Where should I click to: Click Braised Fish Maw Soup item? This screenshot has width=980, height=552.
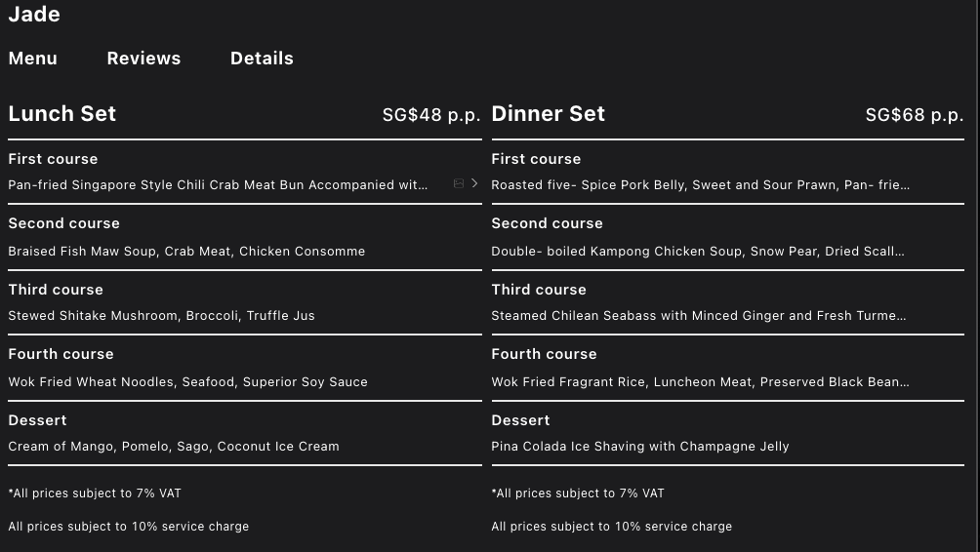coord(186,252)
